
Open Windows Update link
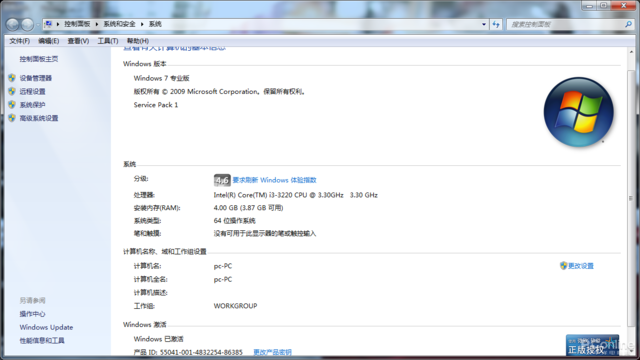pos(46,327)
